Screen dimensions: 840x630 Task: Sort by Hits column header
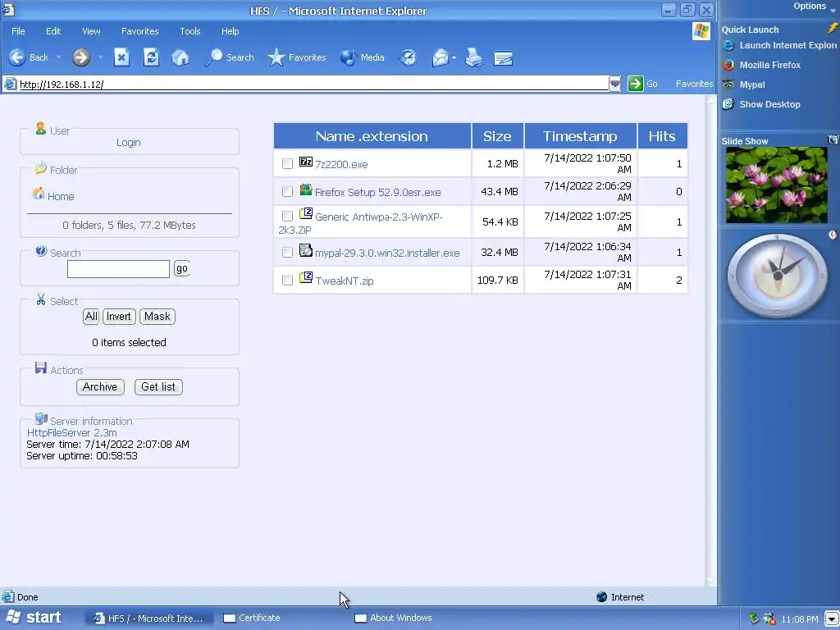662,136
